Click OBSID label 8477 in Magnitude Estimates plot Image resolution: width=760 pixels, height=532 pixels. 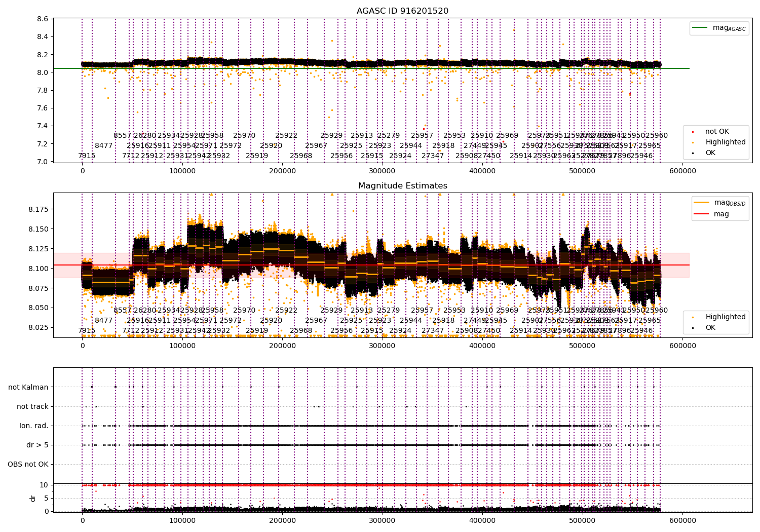104,320
